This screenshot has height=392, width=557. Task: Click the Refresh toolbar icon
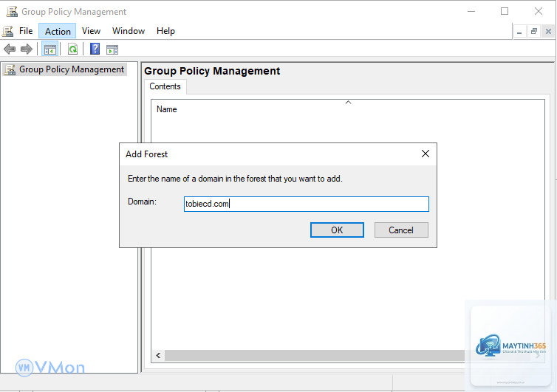click(x=73, y=49)
